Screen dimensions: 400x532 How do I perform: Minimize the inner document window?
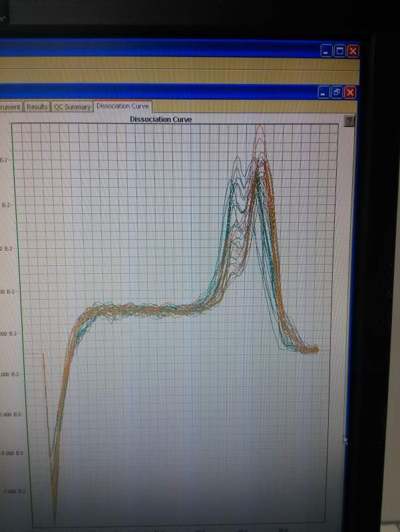[323, 92]
